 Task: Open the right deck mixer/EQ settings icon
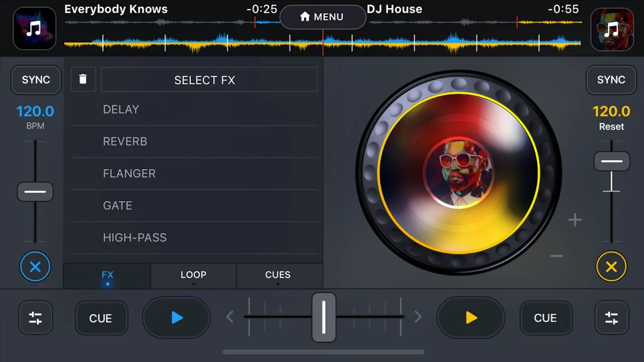click(611, 318)
